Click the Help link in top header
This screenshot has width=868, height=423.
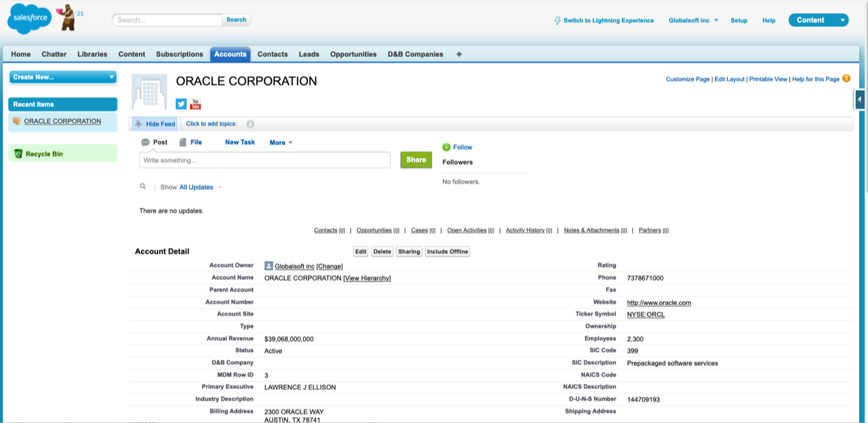coord(769,20)
